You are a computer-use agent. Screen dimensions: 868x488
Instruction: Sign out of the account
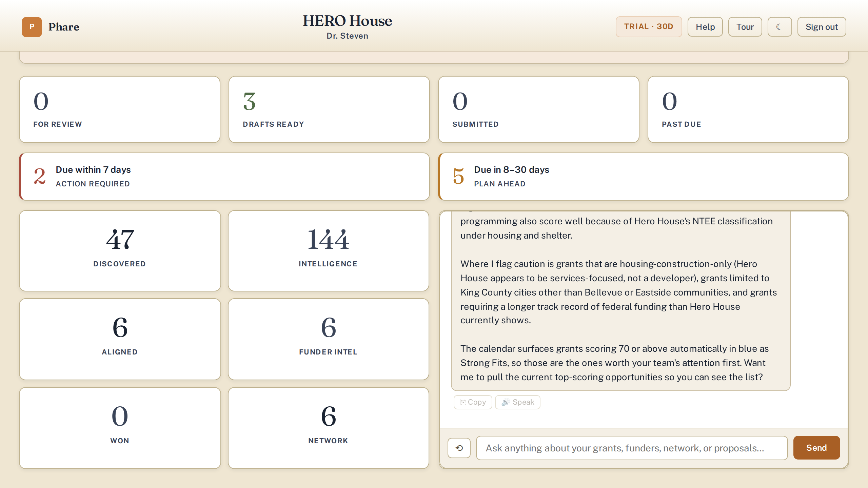point(822,27)
